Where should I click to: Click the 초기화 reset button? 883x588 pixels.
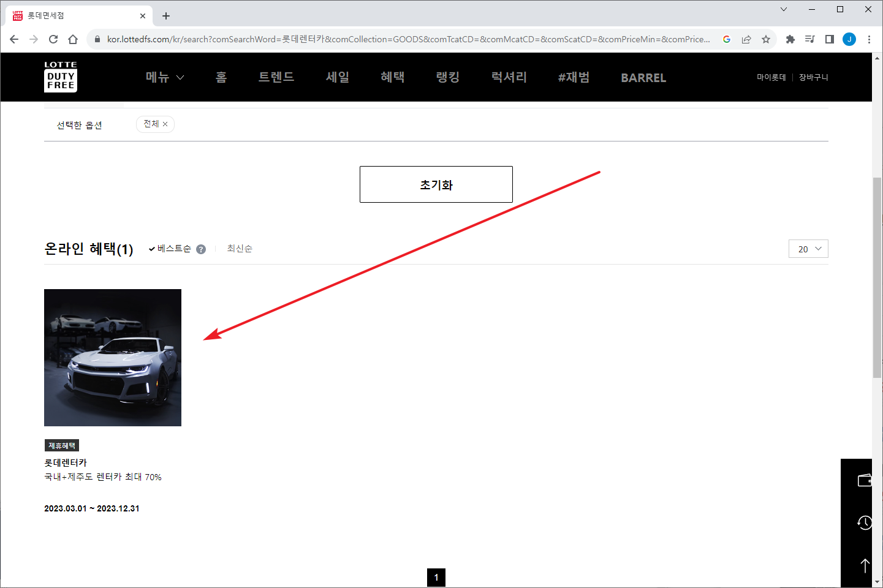436,184
